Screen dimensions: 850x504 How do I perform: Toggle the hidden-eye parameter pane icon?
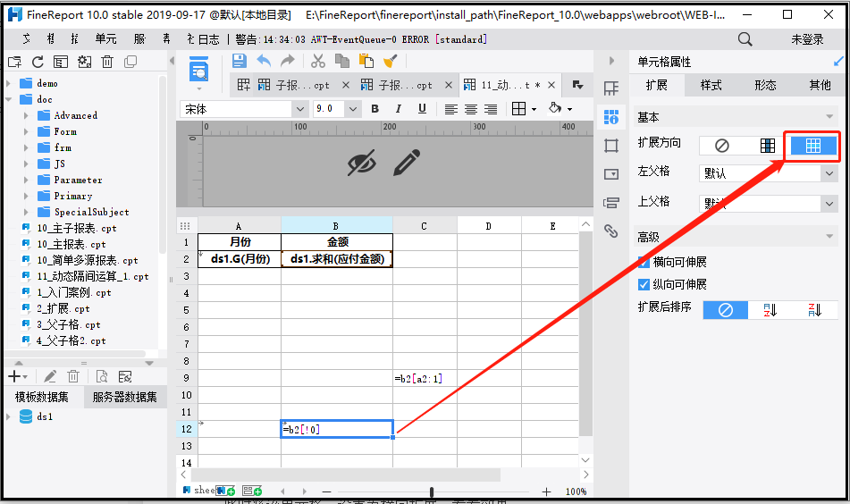[362, 163]
